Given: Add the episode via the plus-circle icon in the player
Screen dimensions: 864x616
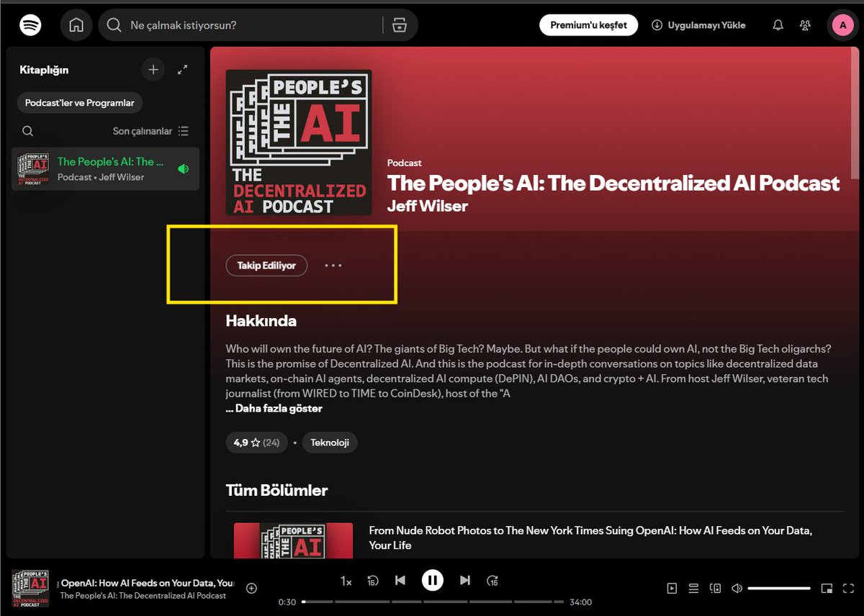Looking at the screenshot, I should tap(251, 589).
